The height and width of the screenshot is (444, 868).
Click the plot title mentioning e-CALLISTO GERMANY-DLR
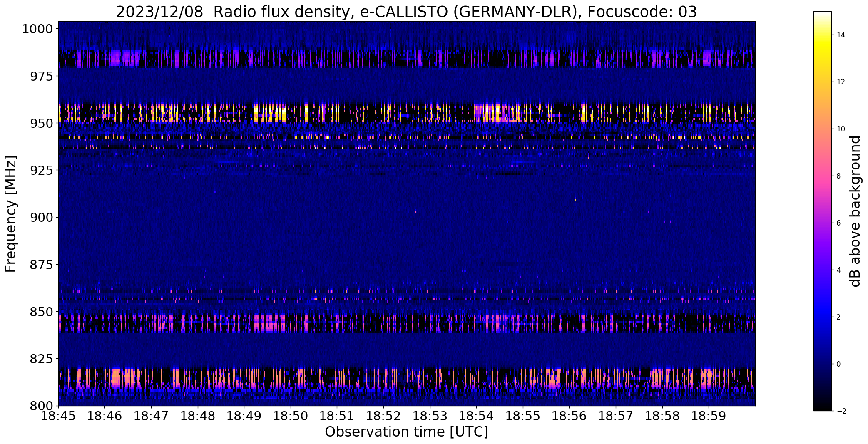click(x=406, y=12)
